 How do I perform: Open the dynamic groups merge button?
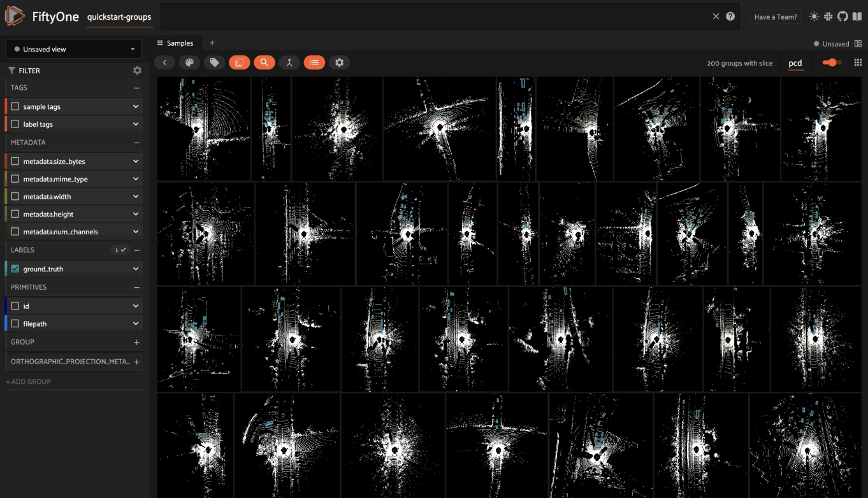click(x=289, y=62)
